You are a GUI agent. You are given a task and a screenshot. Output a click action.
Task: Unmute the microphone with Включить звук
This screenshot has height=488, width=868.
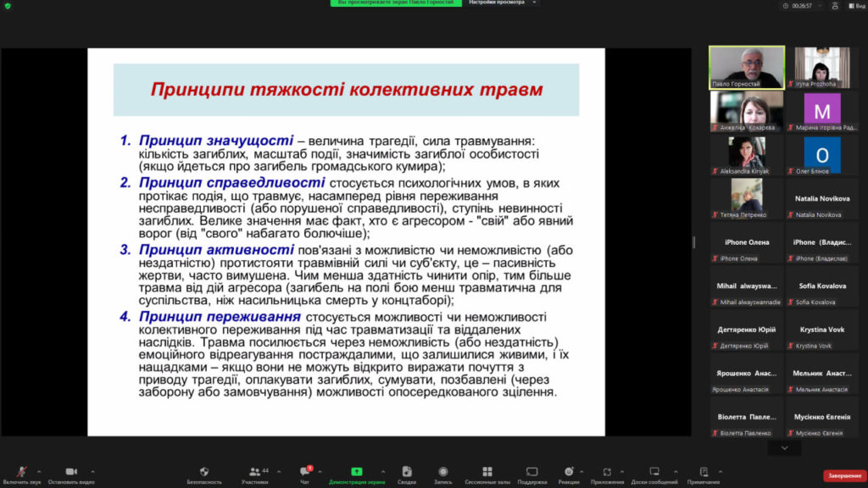click(20, 473)
